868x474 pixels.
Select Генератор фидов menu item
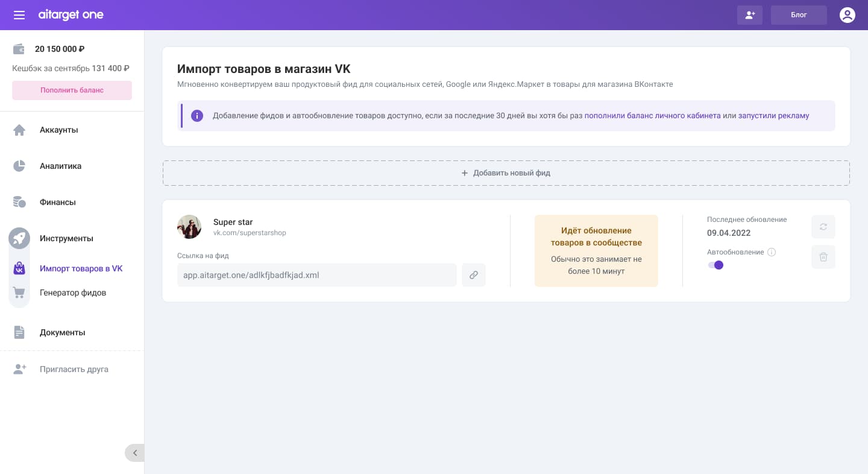[x=72, y=292]
